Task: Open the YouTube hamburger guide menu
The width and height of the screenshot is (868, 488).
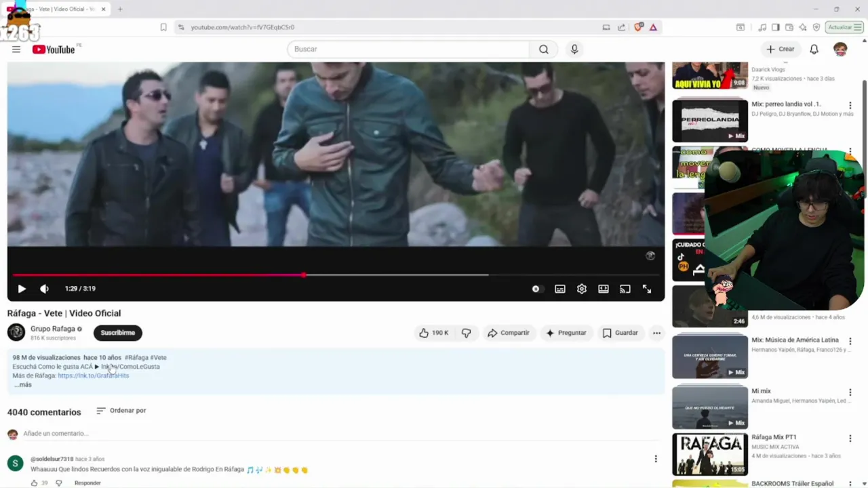Action: [16, 49]
